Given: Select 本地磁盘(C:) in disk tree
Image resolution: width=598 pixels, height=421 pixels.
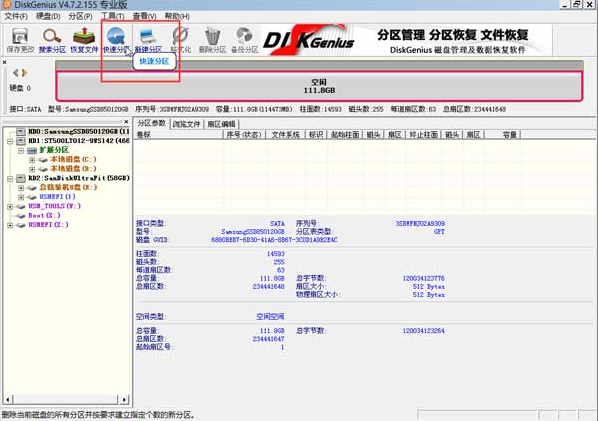Looking at the screenshot, I should click(74, 159).
